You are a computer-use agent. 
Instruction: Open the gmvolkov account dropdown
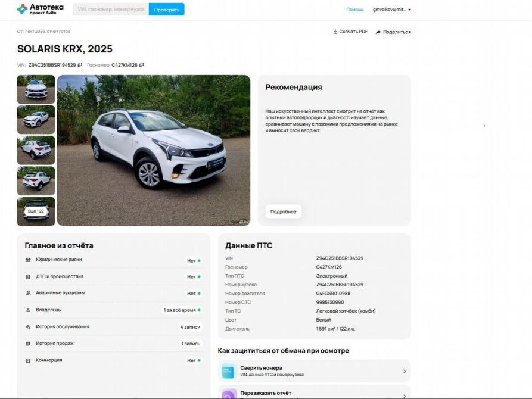392,10
